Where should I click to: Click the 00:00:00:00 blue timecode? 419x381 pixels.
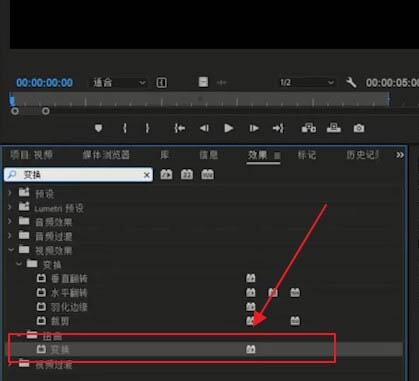pyautogui.click(x=44, y=82)
